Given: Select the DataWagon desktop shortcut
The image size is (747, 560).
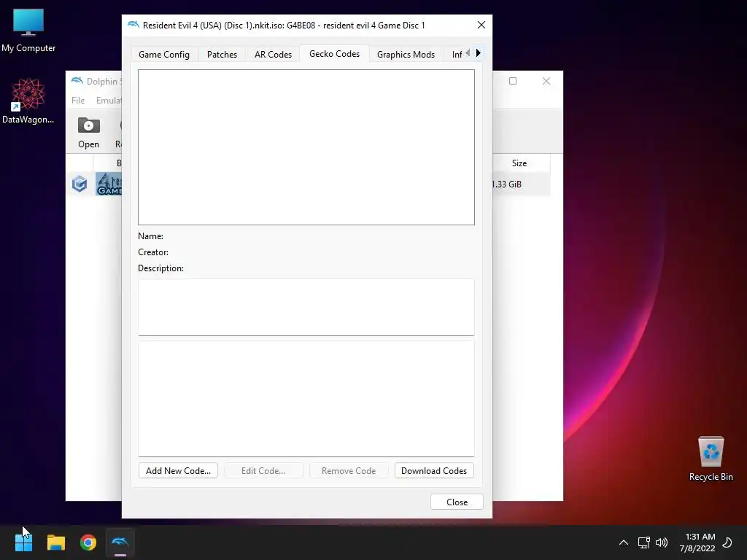Looking at the screenshot, I should click(28, 101).
